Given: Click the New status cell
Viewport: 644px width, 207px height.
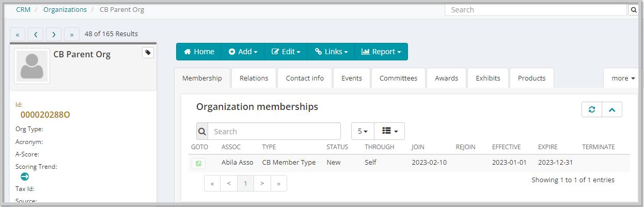Looking at the screenshot, I should (334, 163).
